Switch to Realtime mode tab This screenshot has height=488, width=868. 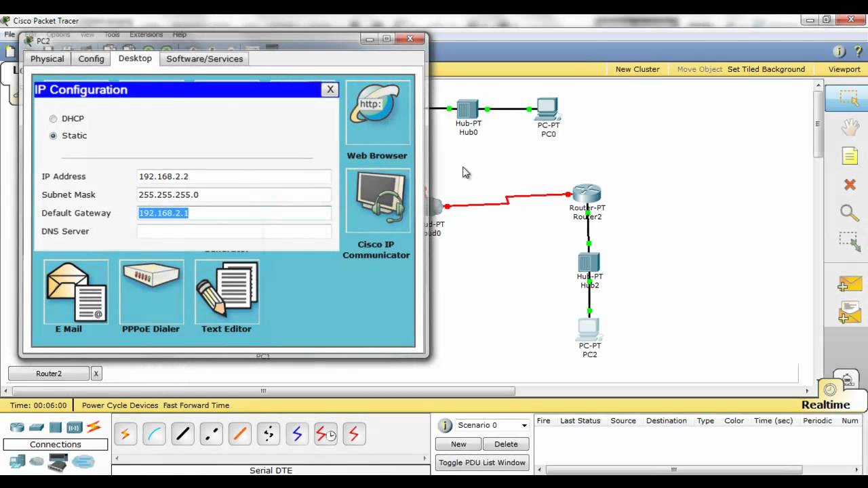click(x=825, y=405)
